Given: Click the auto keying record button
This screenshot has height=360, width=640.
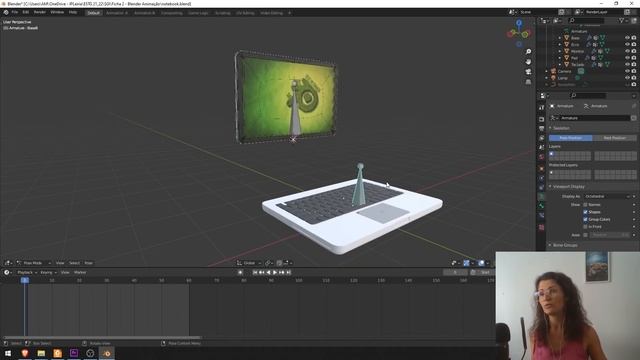Looking at the screenshot, I should (240, 272).
